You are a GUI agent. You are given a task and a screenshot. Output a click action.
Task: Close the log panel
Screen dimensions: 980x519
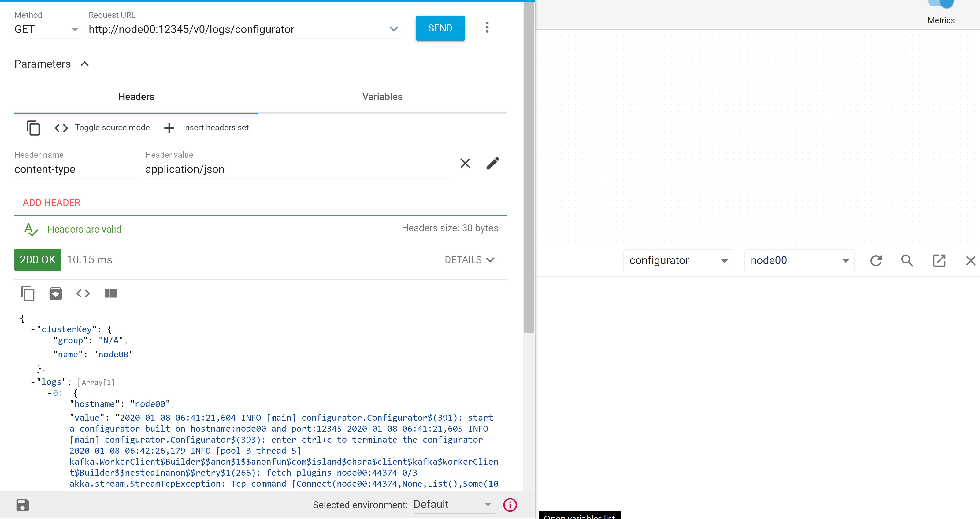click(x=971, y=260)
